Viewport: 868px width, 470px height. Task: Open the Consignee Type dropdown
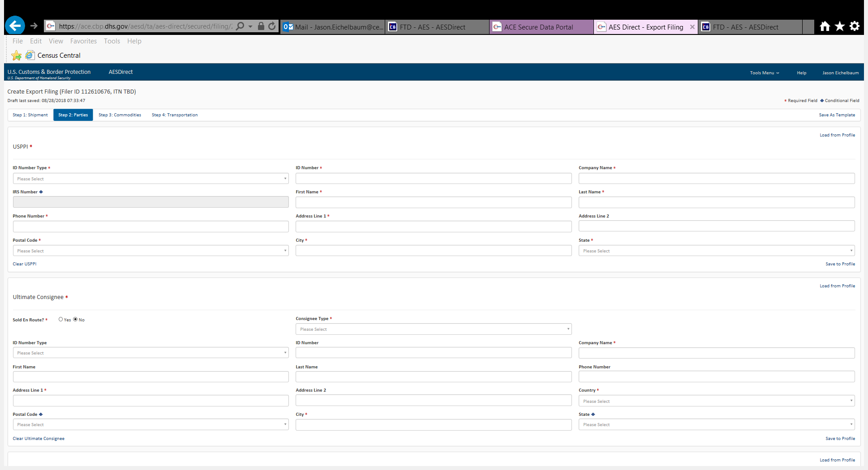tap(433, 329)
